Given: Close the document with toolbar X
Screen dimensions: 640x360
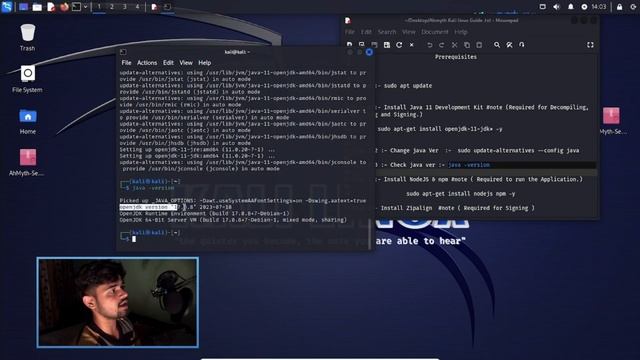Looking at the screenshot, I should 411,45.
